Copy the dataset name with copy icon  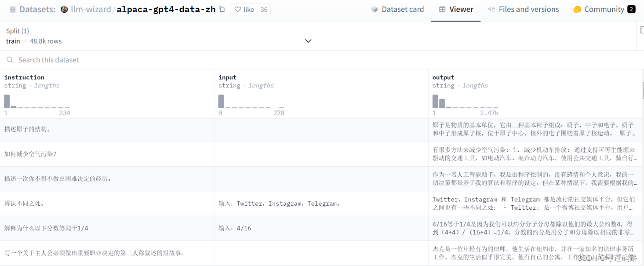coord(222,9)
